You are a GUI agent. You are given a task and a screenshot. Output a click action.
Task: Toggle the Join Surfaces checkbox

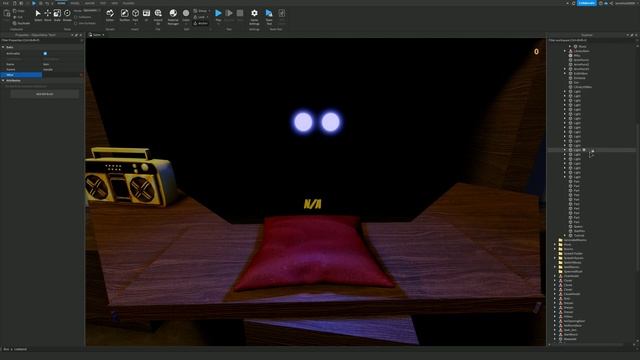(x=76, y=23)
